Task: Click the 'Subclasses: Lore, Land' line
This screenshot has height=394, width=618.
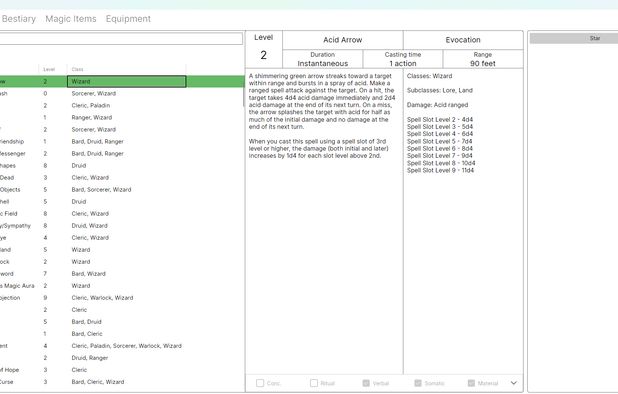Action: [x=440, y=90]
